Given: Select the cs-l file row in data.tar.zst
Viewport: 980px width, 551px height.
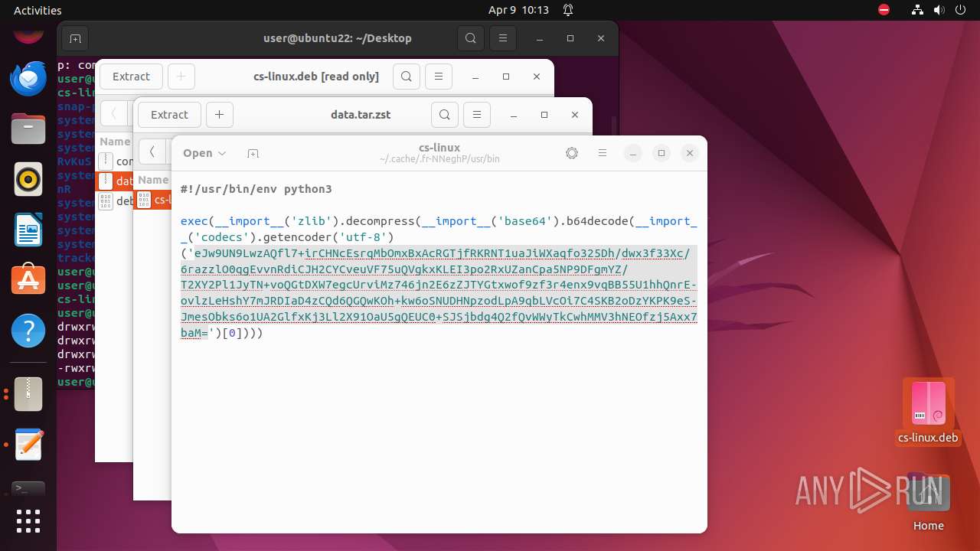Looking at the screenshot, I should (152, 200).
